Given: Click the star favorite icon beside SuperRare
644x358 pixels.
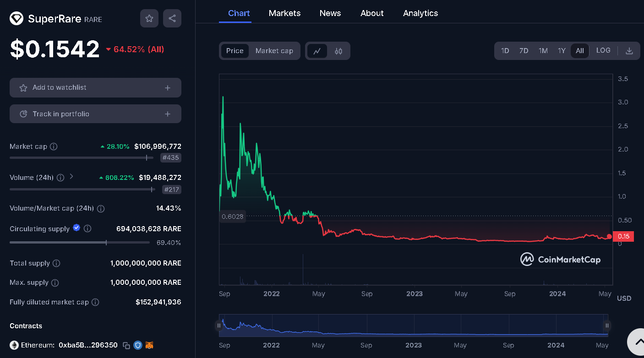Looking at the screenshot, I should click(x=149, y=18).
